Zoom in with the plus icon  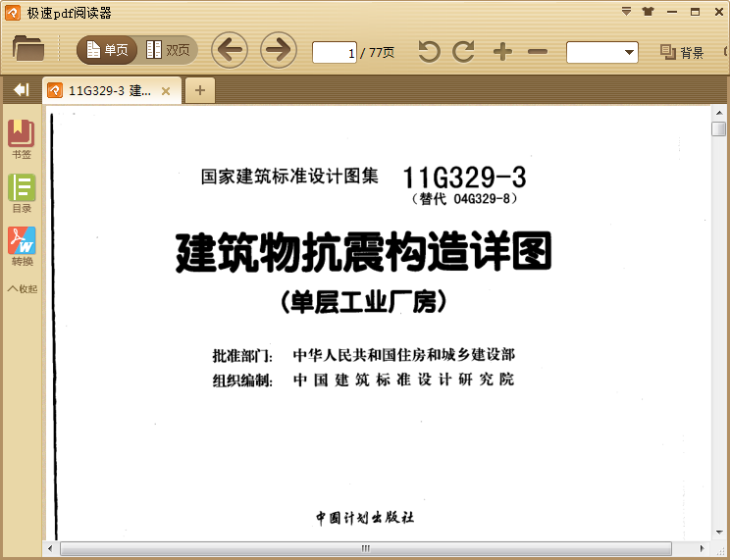tap(502, 51)
